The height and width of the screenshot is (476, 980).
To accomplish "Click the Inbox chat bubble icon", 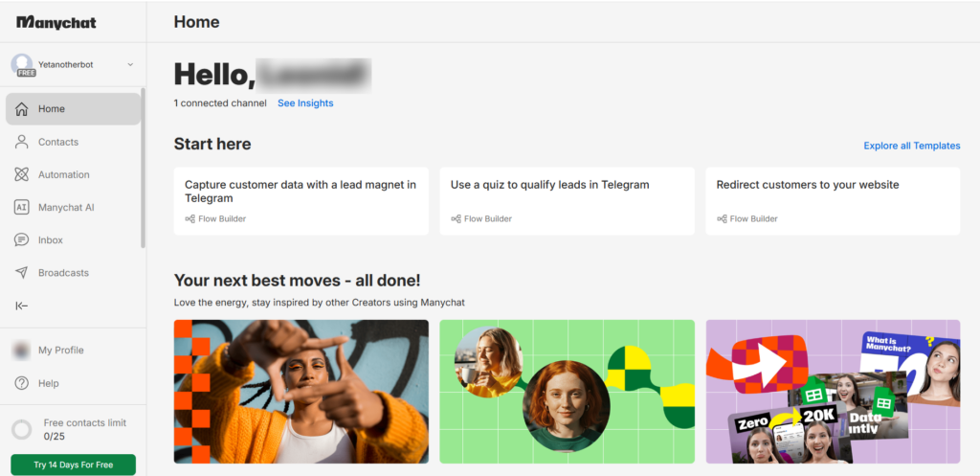I will click(22, 240).
